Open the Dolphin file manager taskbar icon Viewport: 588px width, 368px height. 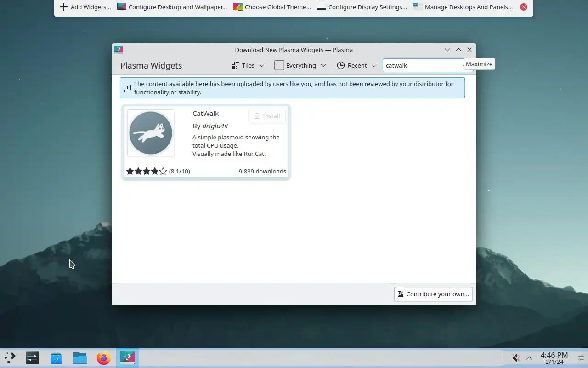click(80, 357)
